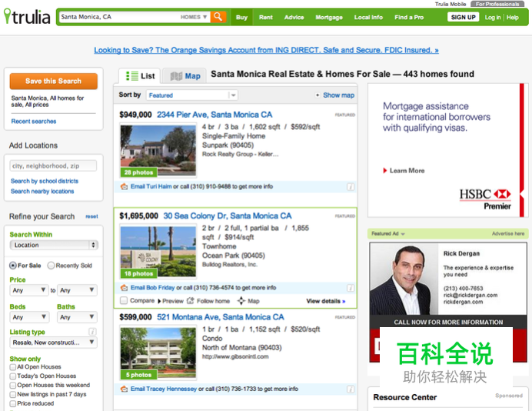Viewport: 532px width, 411px height.
Task: Open the 521 Montana Ave listing photo
Action: (x=158, y=353)
